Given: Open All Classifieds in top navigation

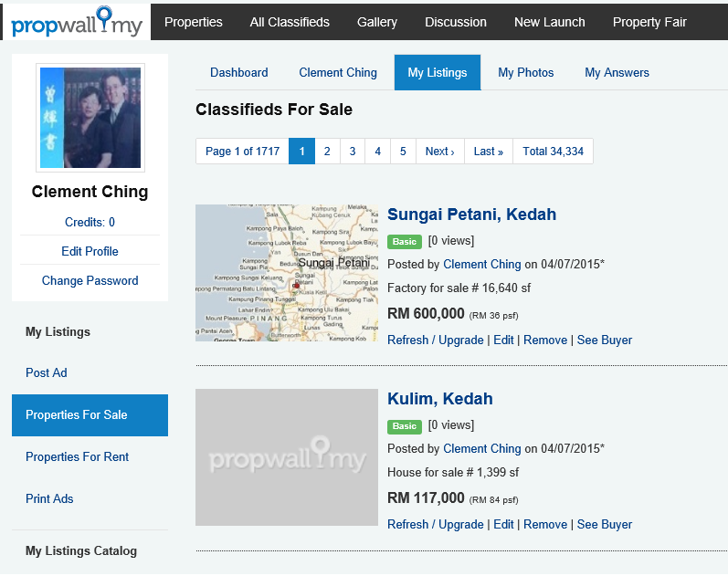Looking at the screenshot, I should 290,22.
